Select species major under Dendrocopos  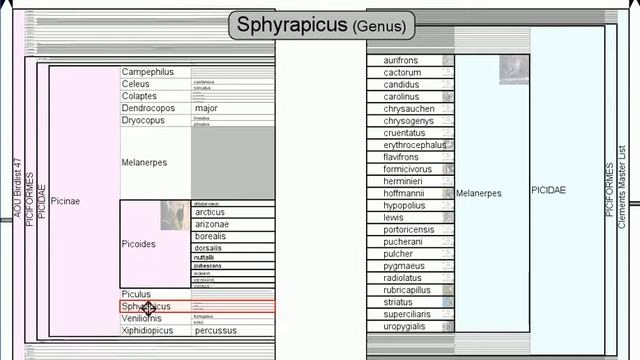pos(233,108)
